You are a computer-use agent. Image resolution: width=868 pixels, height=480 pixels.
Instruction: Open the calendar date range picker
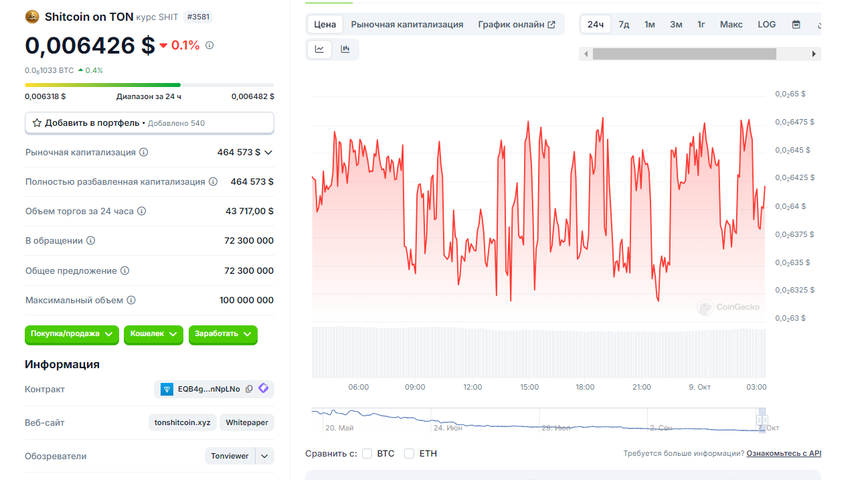[796, 25]
